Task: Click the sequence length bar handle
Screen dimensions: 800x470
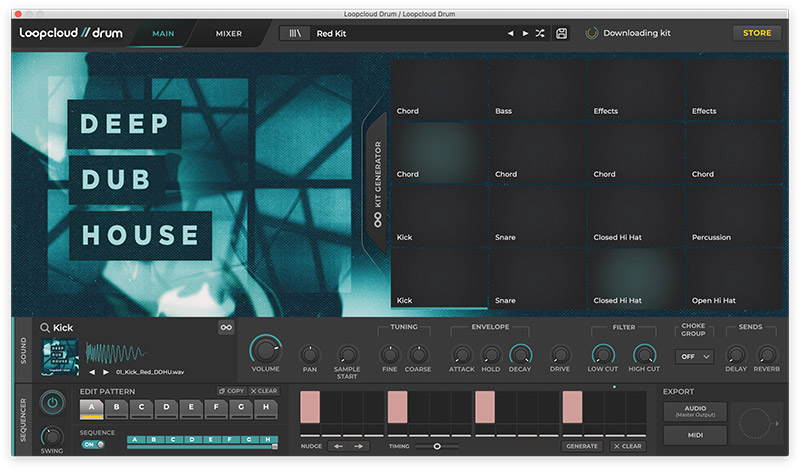Action: click(x=274, y=447)
